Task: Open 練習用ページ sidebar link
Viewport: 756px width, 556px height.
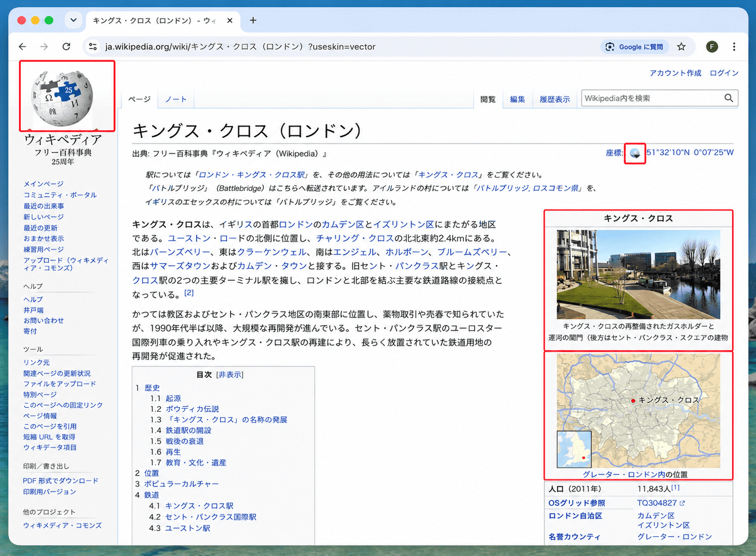Action: click(43, 250)
